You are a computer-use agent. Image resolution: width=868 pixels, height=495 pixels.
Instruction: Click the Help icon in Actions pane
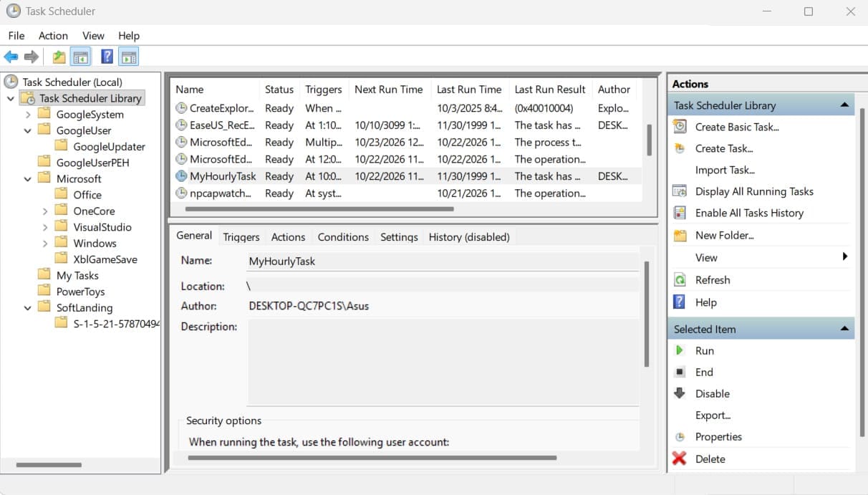click(x=680, y=302)
